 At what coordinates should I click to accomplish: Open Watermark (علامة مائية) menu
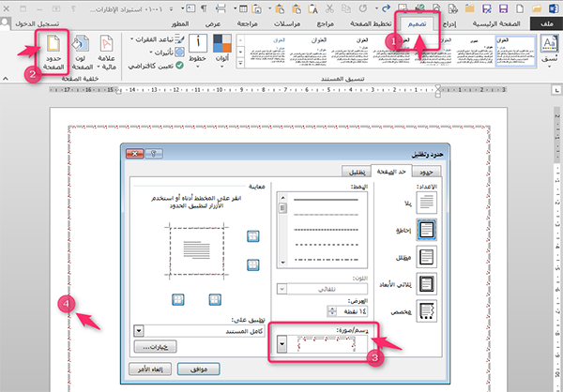[106, 53]
